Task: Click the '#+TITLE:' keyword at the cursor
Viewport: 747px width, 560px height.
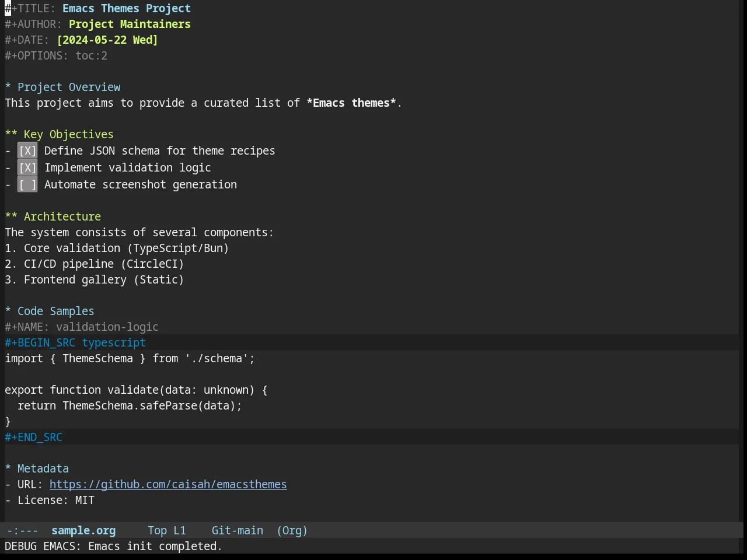Action: coord(30,9)
